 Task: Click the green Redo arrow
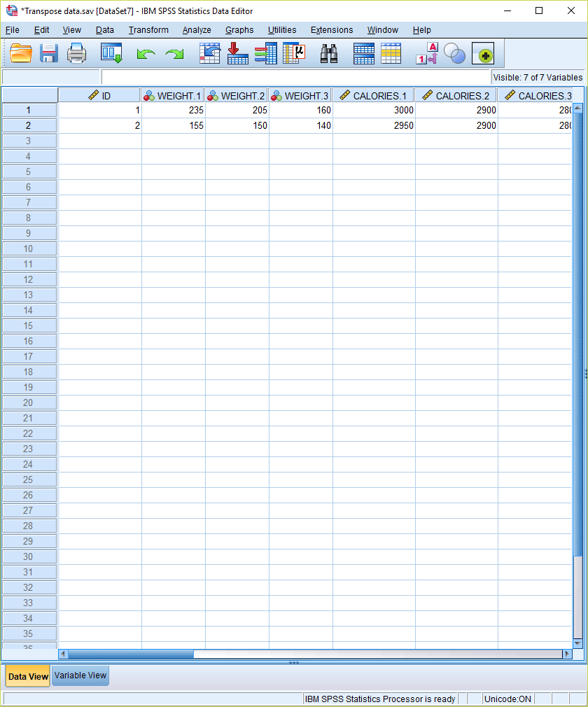point(174,54)
